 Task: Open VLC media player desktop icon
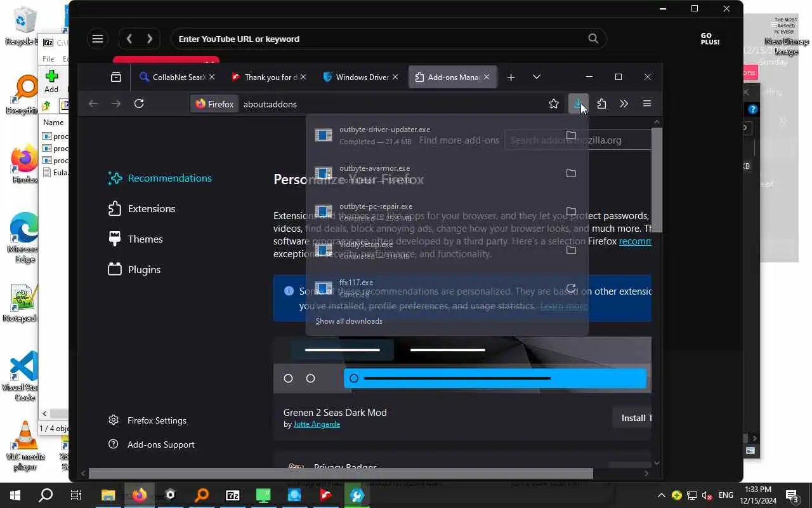[x=25, y=446]
